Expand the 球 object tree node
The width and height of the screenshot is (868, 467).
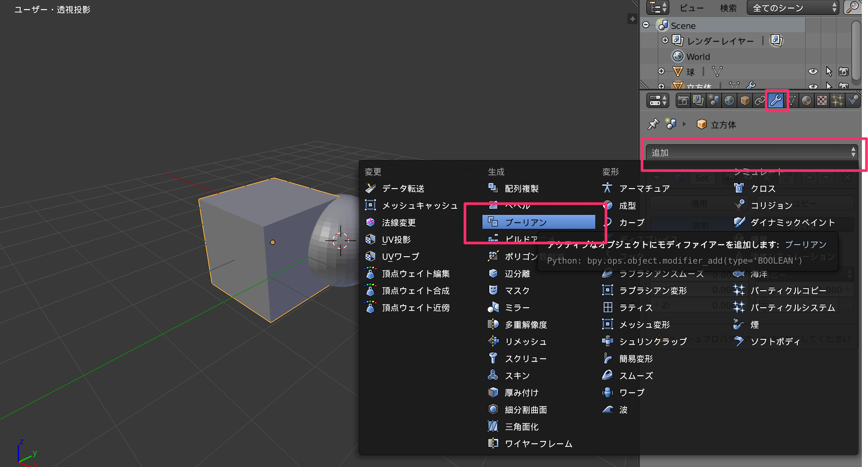pos(661,71)
